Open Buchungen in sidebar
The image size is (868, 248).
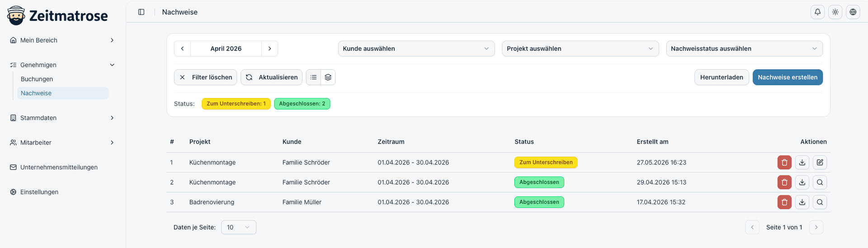click(63, 79)
